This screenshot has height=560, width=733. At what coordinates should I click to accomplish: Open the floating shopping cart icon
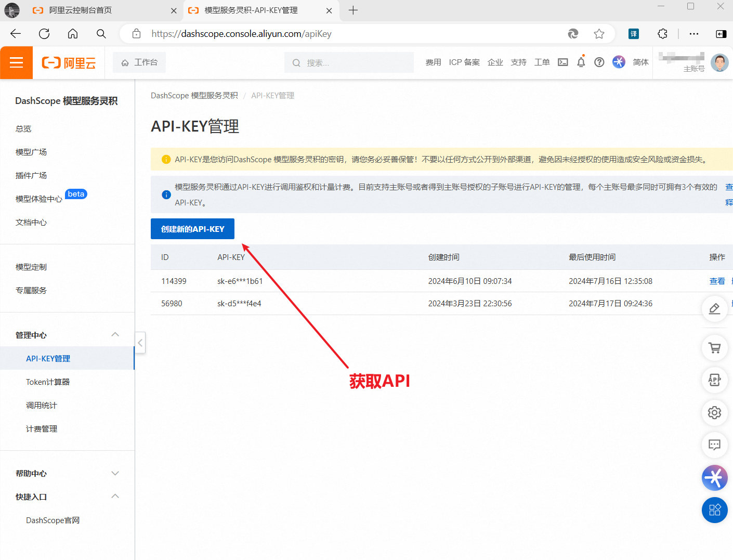tap(714, 348)
